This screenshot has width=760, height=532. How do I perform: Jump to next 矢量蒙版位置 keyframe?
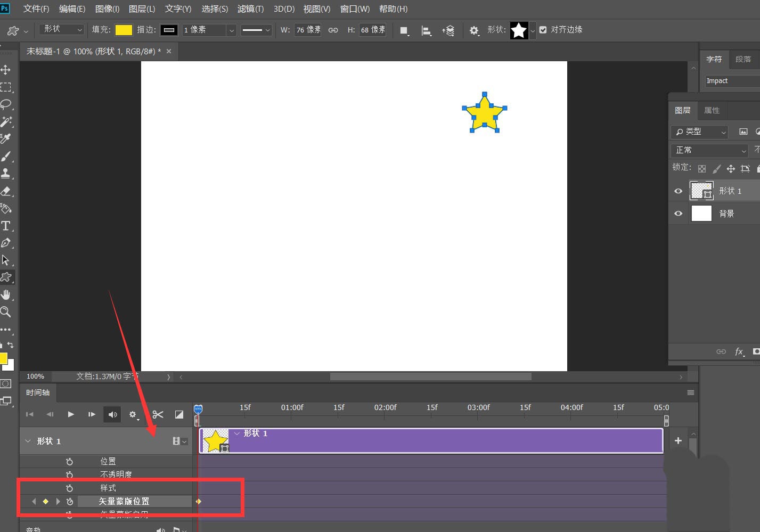(58, 501)
